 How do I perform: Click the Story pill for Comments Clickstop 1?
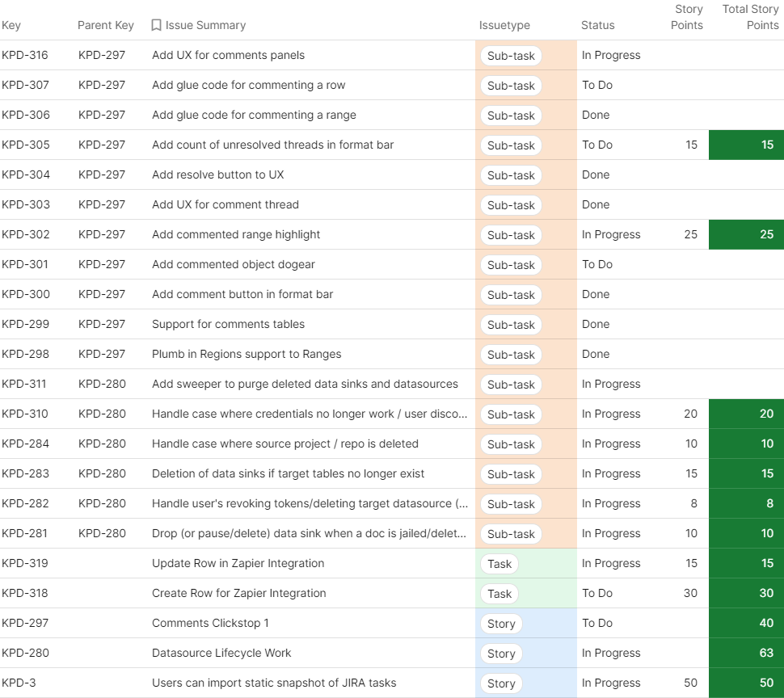coord(501,624)
